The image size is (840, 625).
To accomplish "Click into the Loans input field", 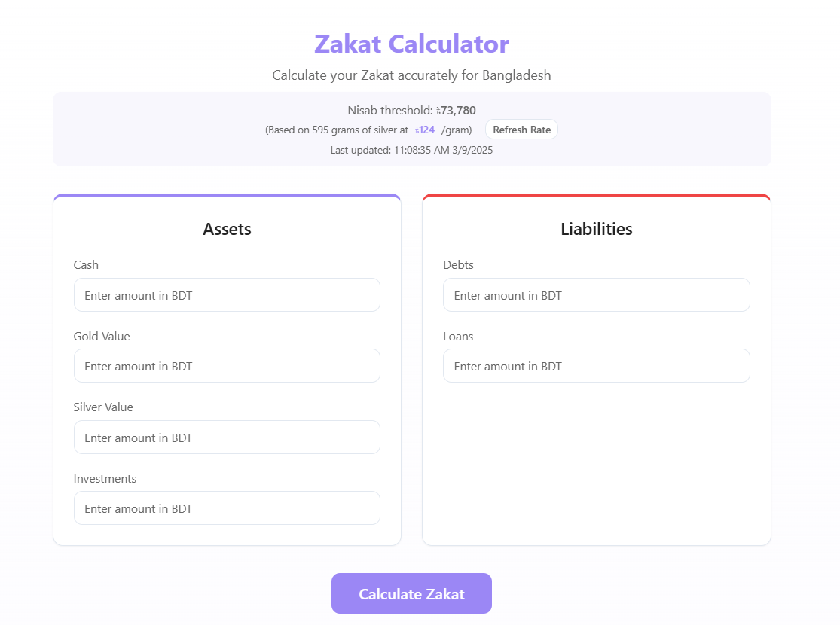I will point(596,366).
